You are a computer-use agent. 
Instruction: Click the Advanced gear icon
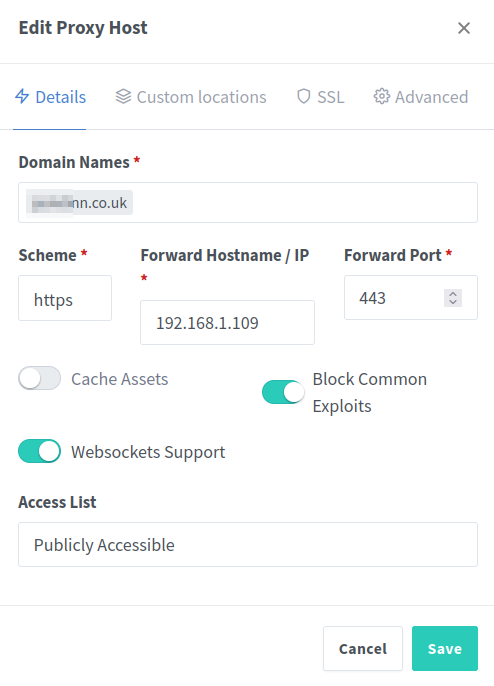point(382,97)
